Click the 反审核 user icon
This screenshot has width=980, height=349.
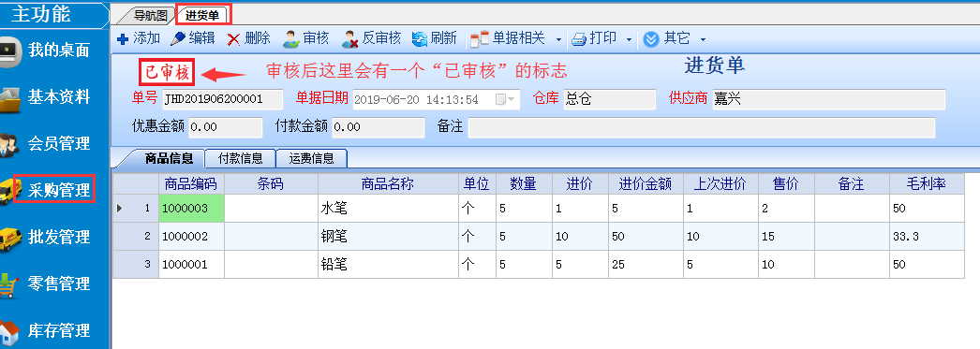(350, 39)
